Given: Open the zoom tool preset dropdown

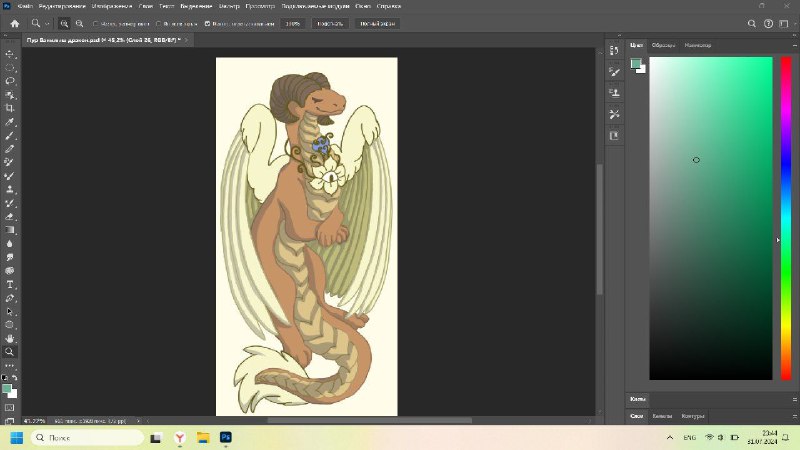Looking at the screenshot, I should [x=40, y=23].
